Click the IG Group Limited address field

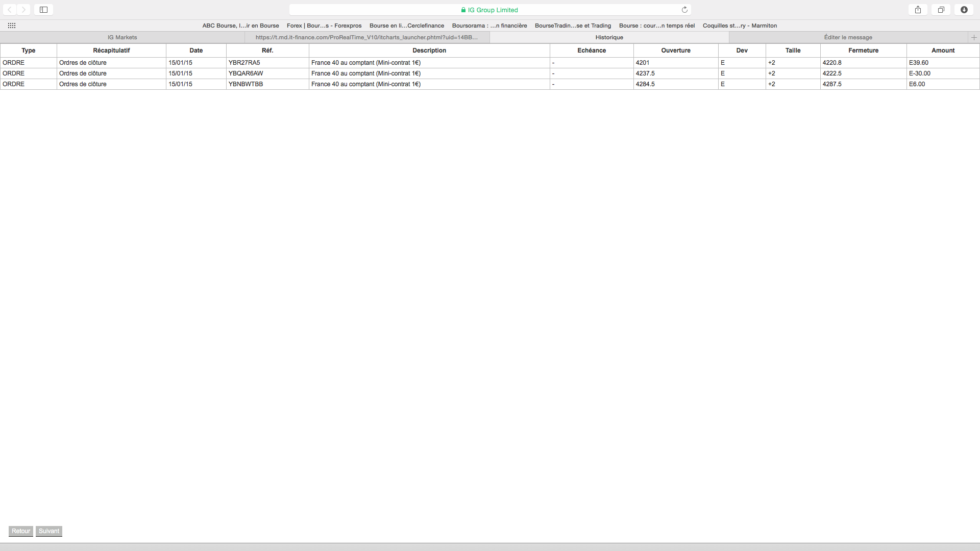[x=489, y=10]
